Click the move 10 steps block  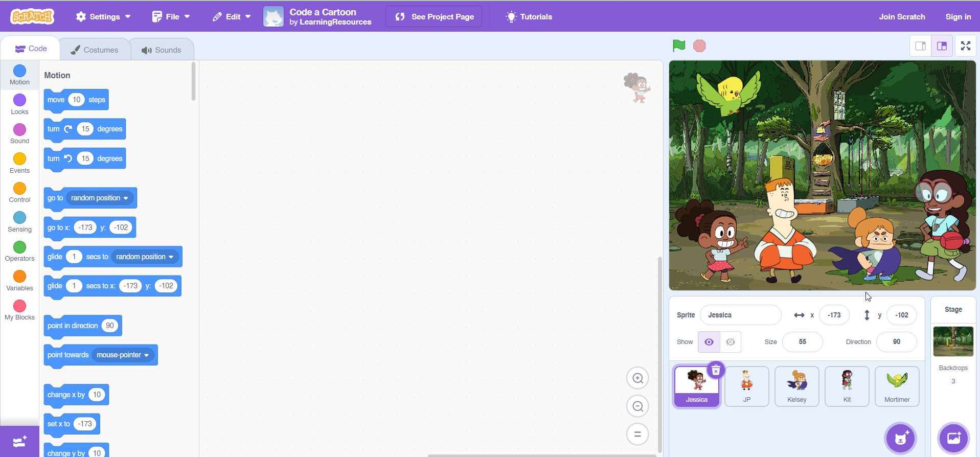(x=76, y=100)
